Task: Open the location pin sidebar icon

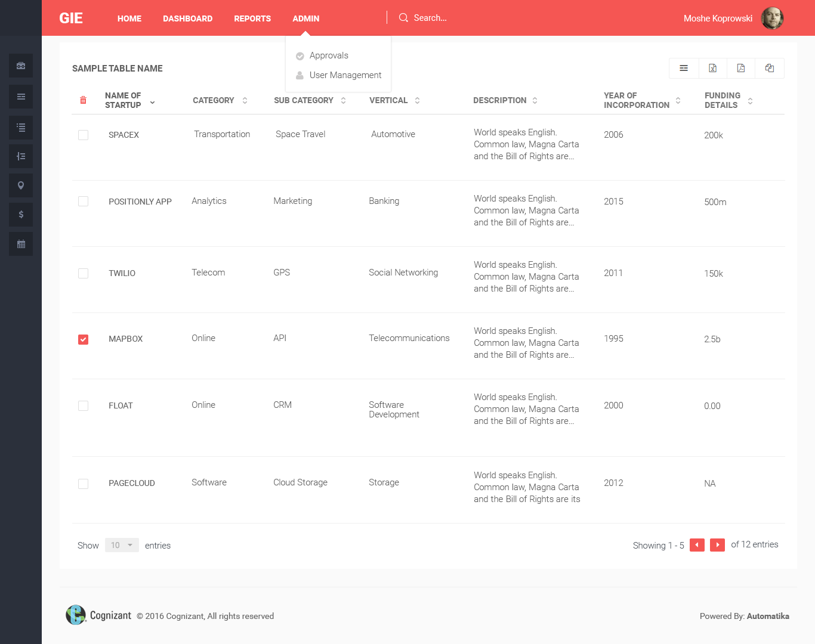Action: click(x=21, y=185)
